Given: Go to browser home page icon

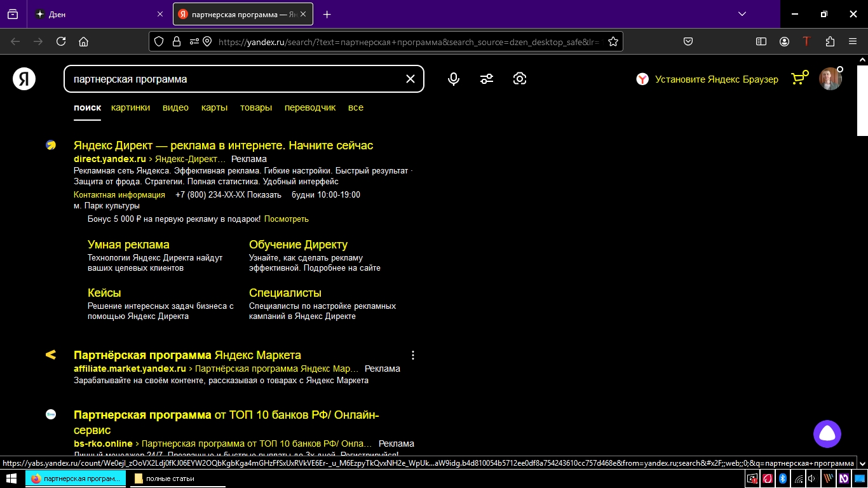Looking at the screenshot, I should (x=83, y=41).
